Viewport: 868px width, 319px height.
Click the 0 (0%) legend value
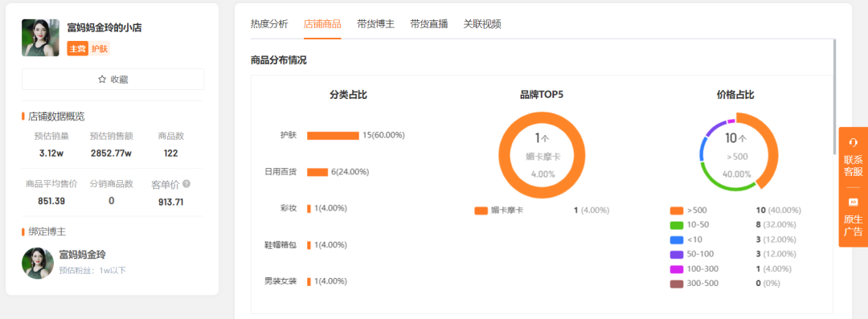click(768, 284)
